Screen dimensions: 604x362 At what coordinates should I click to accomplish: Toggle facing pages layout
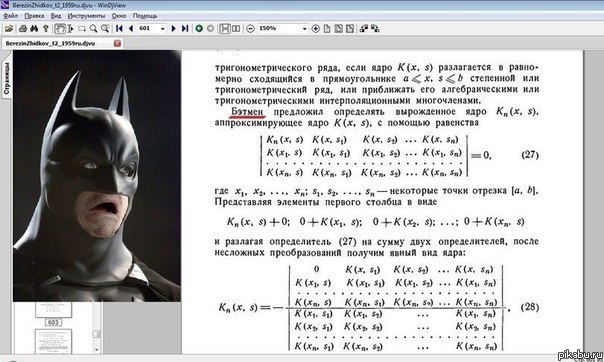pos(237,28)
